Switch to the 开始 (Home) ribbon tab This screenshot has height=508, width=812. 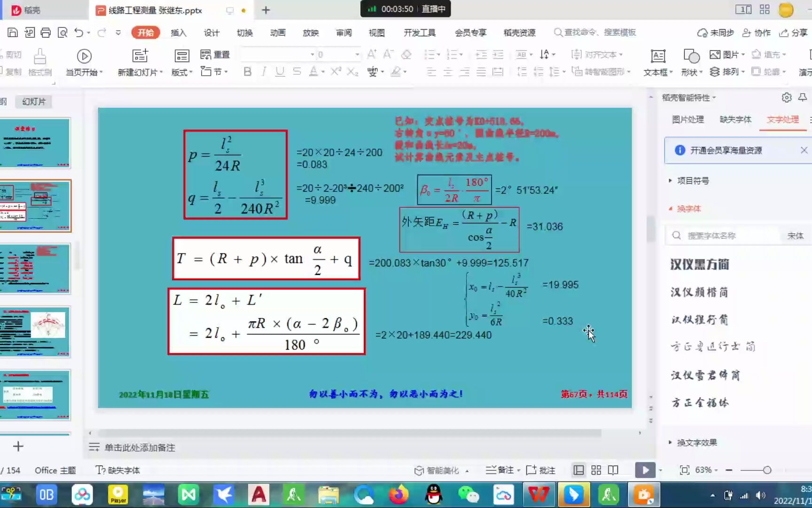[x=146, y=32]
